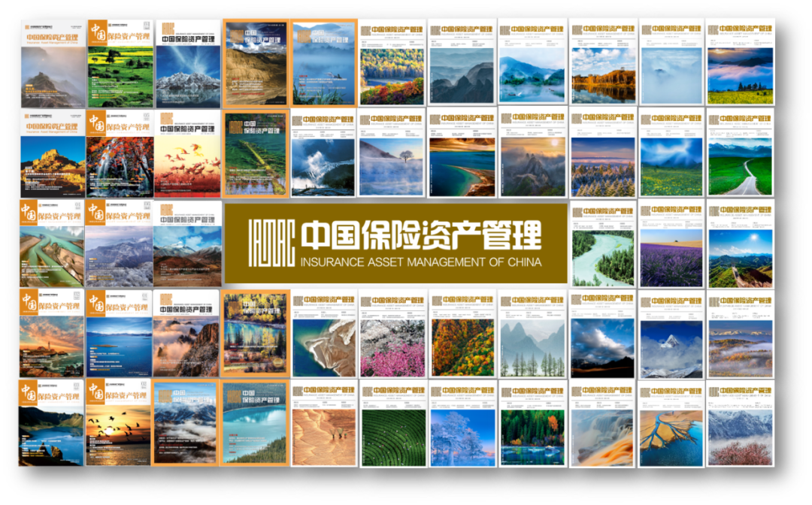Image resolution: width=812 pixels, height=505 pixels.
Task: Select the lone snow peak in deep blue cover
Action: pos(671,334)
